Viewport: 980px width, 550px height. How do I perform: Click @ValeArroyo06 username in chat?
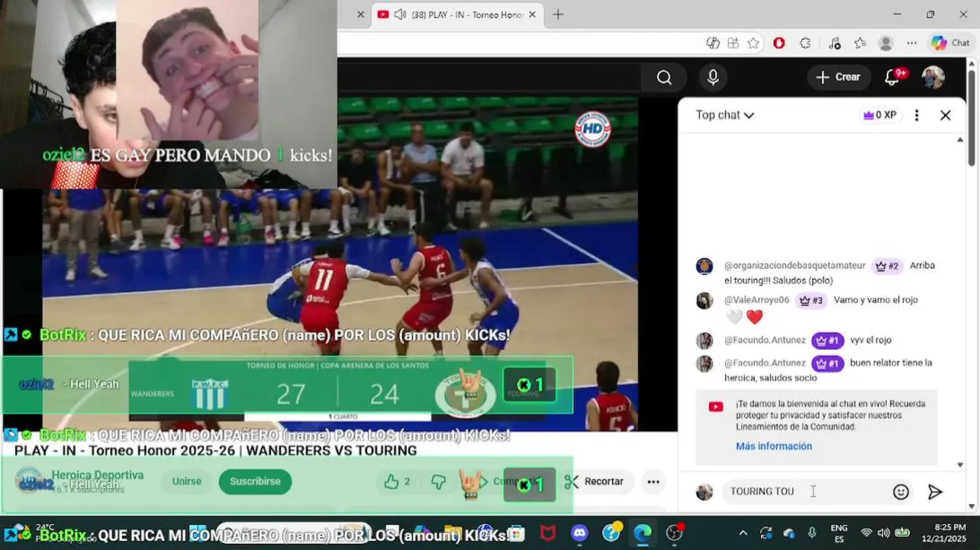click(x=756, y=300)
